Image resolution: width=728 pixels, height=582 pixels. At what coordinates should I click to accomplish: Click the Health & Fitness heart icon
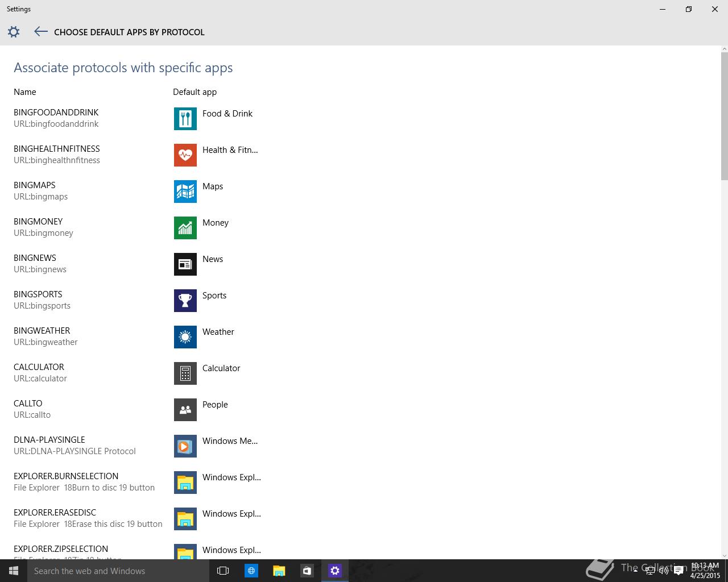click(185, 155)
